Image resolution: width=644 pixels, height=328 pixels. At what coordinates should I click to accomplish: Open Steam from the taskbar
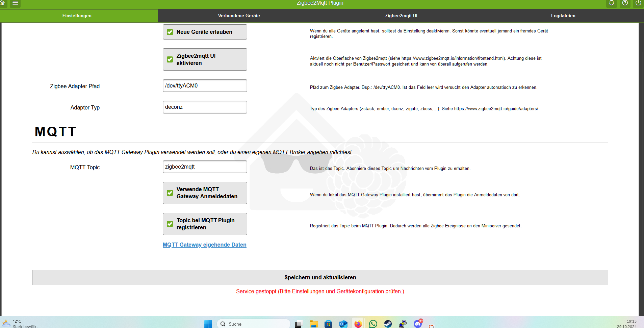388,324
